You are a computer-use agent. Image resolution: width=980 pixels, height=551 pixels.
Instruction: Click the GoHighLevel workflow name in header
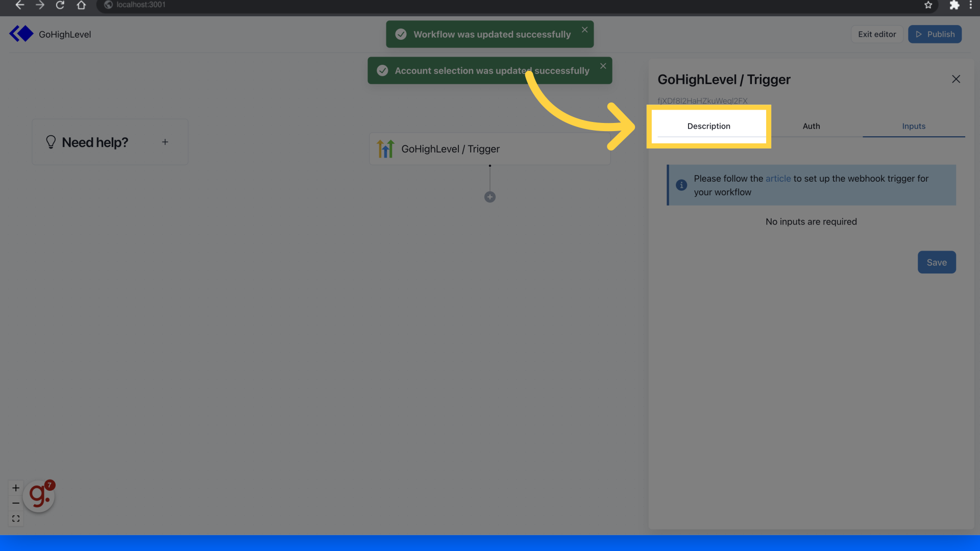65,34
